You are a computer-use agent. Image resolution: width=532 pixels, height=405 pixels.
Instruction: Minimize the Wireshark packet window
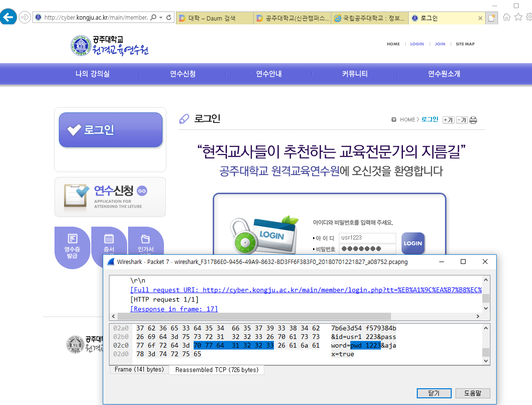pyautogui.click(x=441, y=262)
